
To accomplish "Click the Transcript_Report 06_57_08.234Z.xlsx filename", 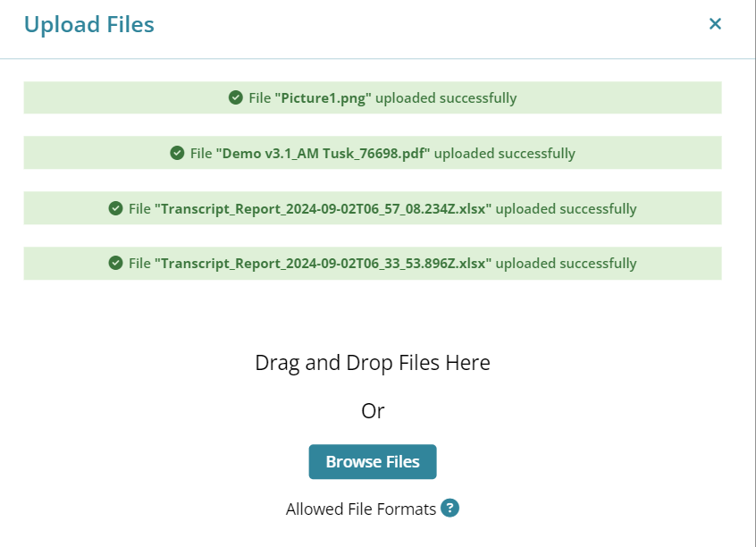I will pyautogui.click(x=323, y=209).
